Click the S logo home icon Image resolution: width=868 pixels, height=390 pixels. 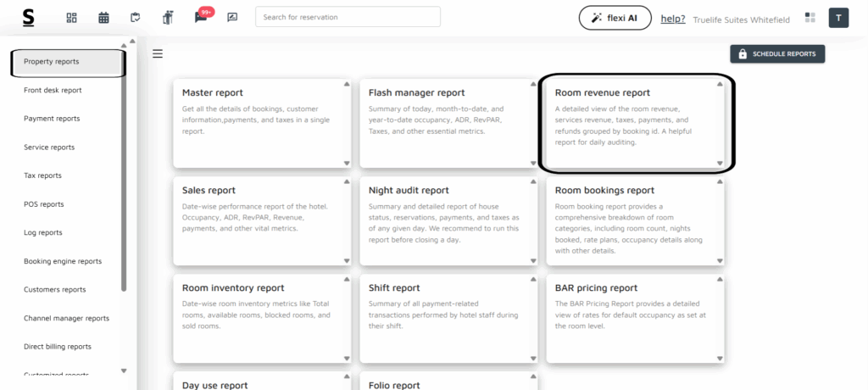(x=29, y=17)
